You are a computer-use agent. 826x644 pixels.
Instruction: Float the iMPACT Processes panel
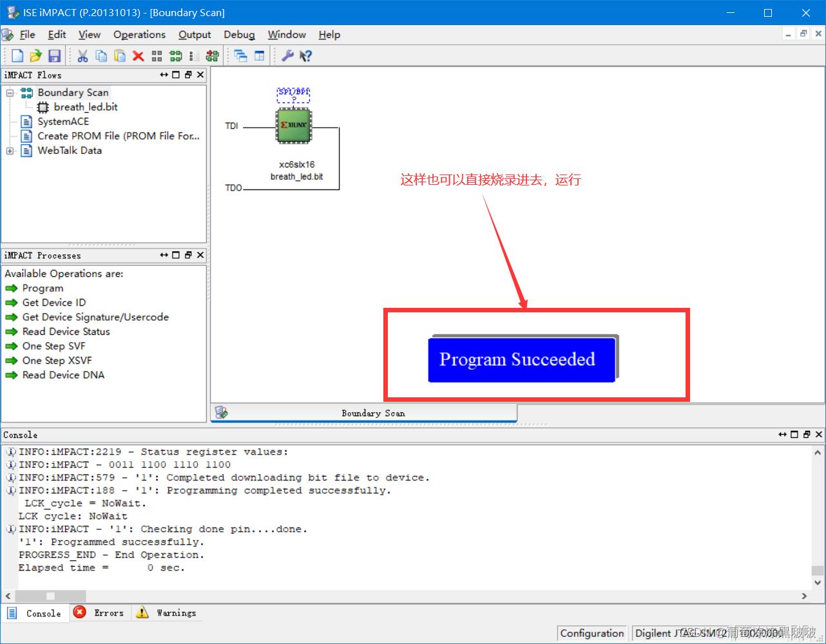click(188, 255)
